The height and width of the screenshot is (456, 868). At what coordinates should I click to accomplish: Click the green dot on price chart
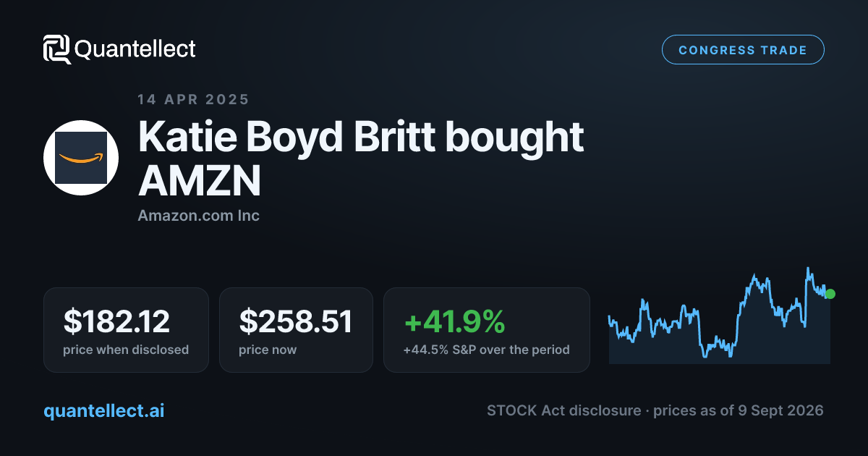pyautogui.click(x=830, y=294)
